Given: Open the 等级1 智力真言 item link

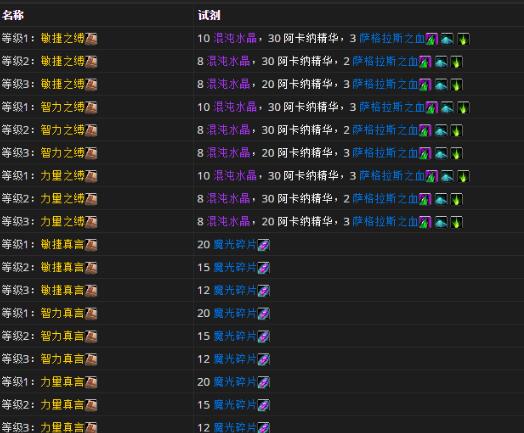Looking at the screenshot, I should point(62,313).
